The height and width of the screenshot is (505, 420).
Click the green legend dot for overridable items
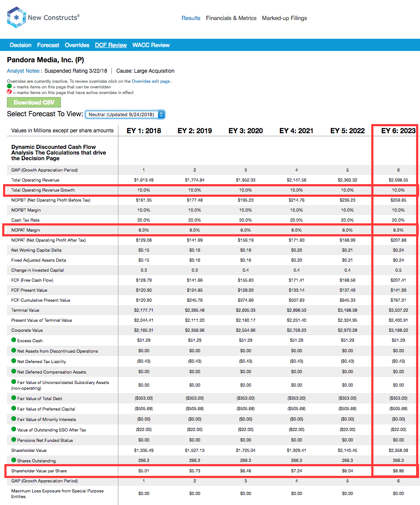(x=9, y=86)
